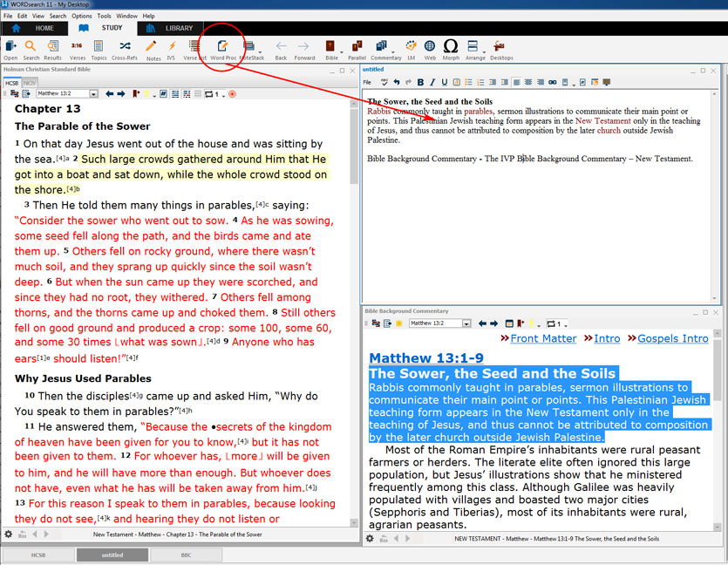Toggle verse numbers display button in Bible pane
The height and width of the screenshot is (565, 728).
pos(163,94)
